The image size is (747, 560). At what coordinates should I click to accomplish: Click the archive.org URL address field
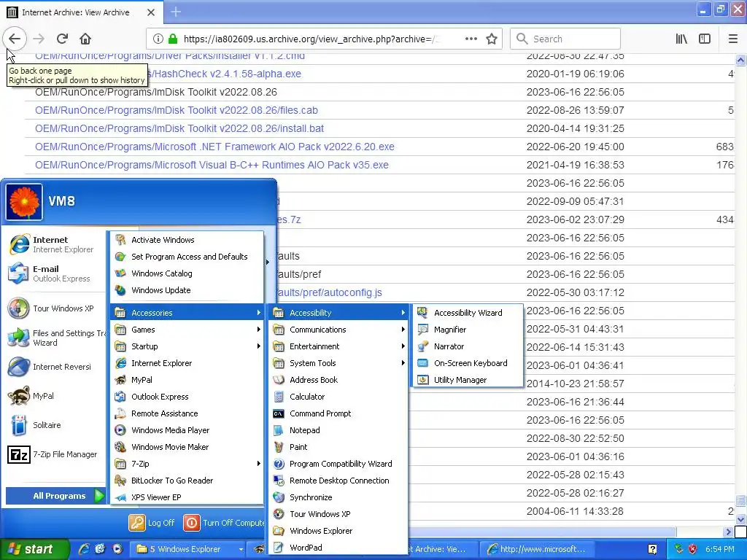pos(309,39)
